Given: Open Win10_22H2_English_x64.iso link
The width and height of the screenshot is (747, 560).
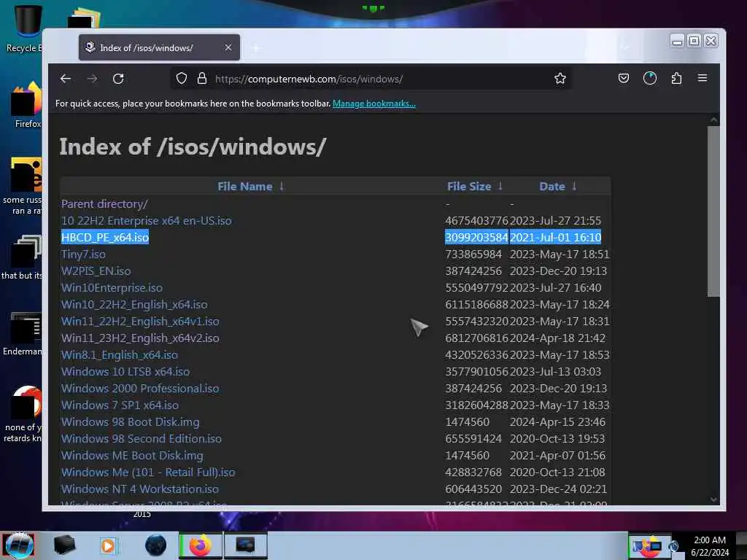Looking at the screenshot, I should [x=134, y=304].
